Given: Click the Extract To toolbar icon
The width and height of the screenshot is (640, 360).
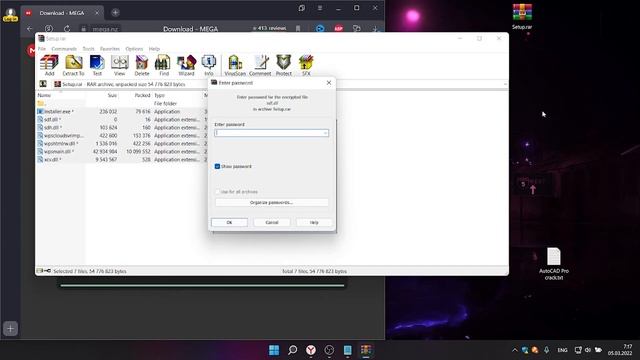Looking at the screenshot, I should (73, 65).
